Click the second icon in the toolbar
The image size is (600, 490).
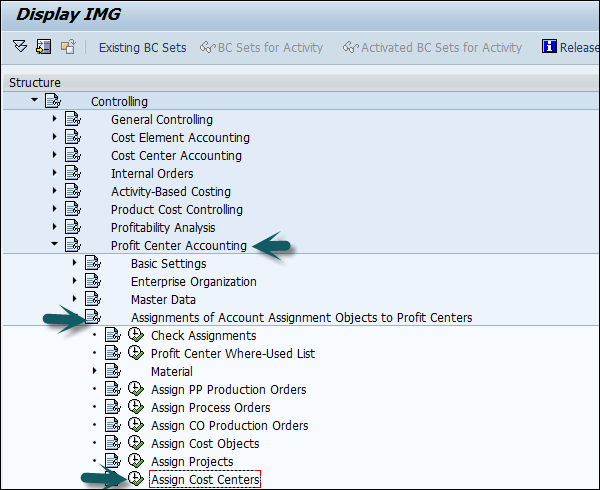[43, 47]
